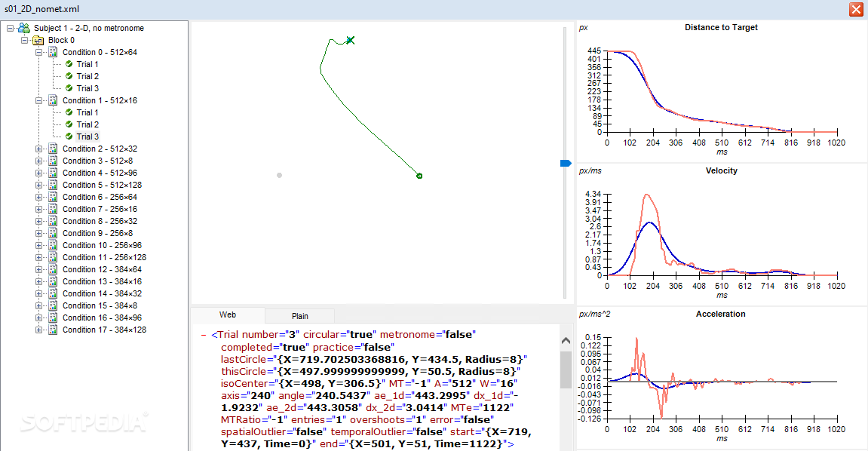This screenshot has height=451, width=868.
Task: Click the Condition 6 document icon
Action: tap(53, 197)
